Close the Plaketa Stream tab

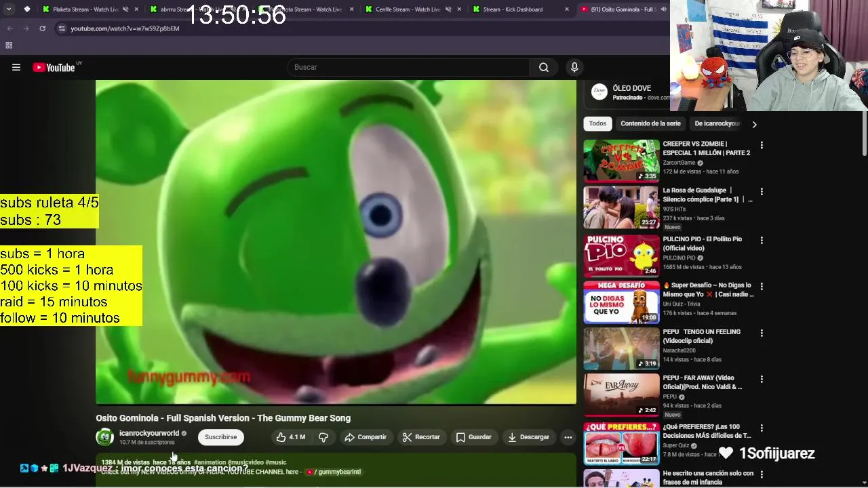click(x=136, y=9)
